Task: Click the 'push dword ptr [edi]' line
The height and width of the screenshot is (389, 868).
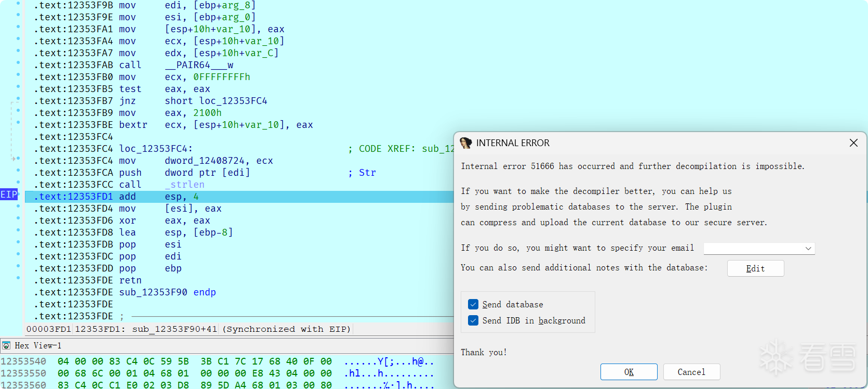Action: (142, 173)
